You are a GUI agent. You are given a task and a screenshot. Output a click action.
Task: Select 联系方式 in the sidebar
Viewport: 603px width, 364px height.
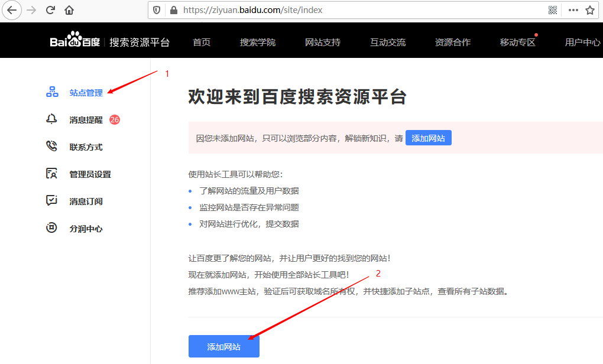point(86,147)
